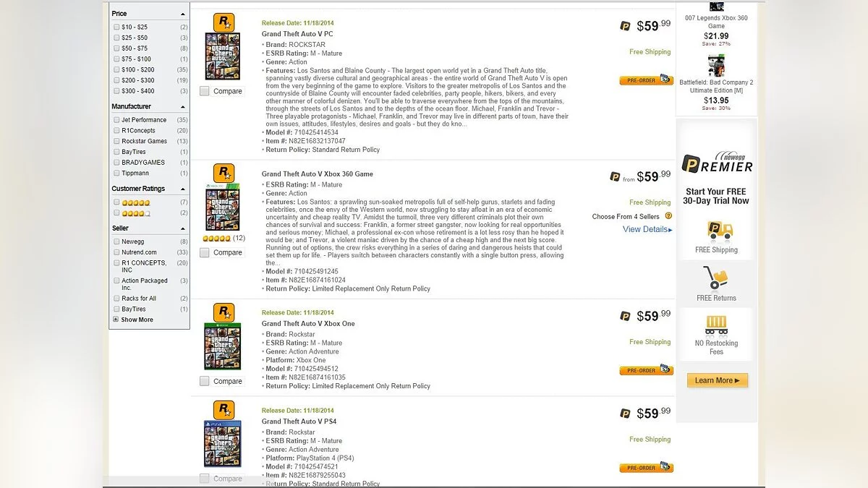Click the Learn More button
Screen dimensions: 868x488
click(x=717, y=380)
